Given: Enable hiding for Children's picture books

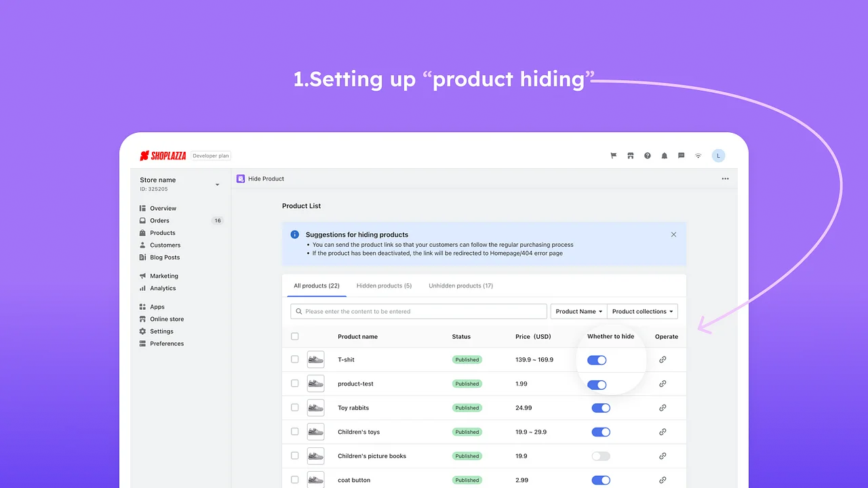Looking at the screenshot, I should coord(601,455).
